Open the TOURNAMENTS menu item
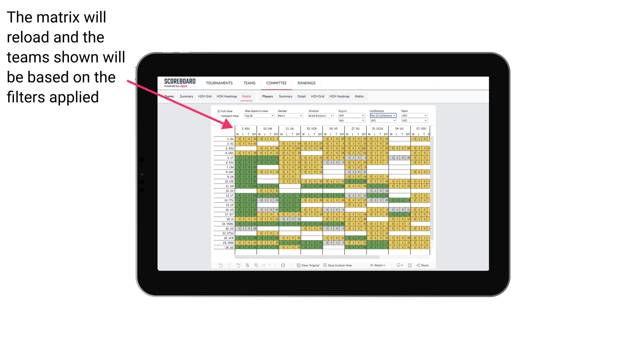 [x=220, y=83]
